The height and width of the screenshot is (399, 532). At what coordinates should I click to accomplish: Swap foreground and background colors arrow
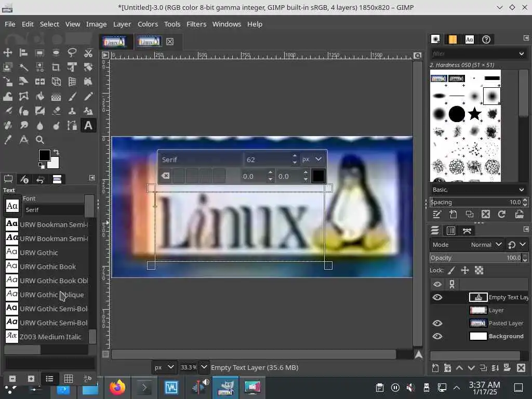tap(56, 152)
